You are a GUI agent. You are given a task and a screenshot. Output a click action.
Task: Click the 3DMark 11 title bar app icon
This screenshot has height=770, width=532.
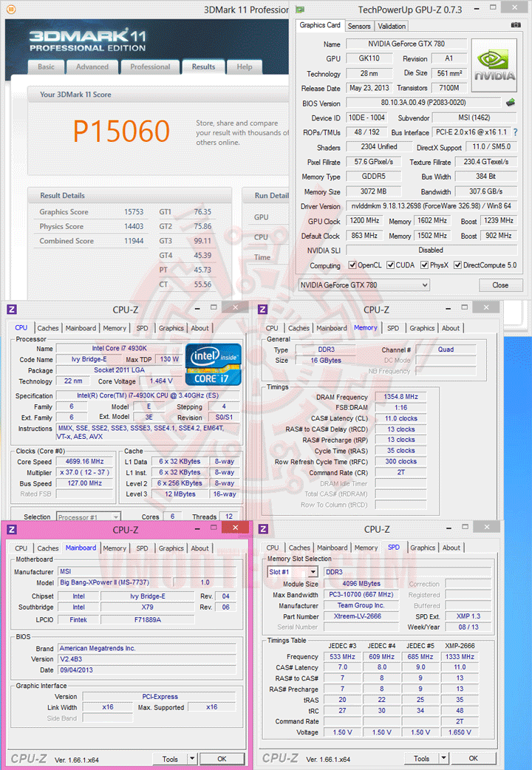point(11,9)
